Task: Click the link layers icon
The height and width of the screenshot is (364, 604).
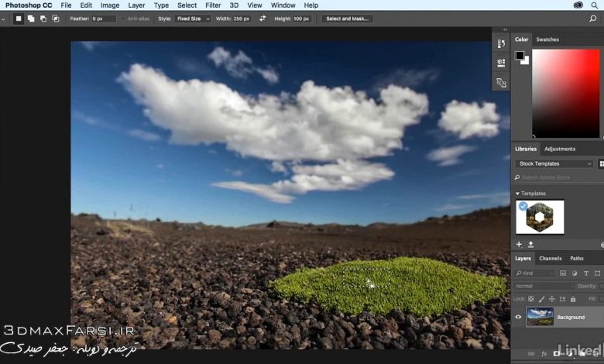Action: click(531, 354)
